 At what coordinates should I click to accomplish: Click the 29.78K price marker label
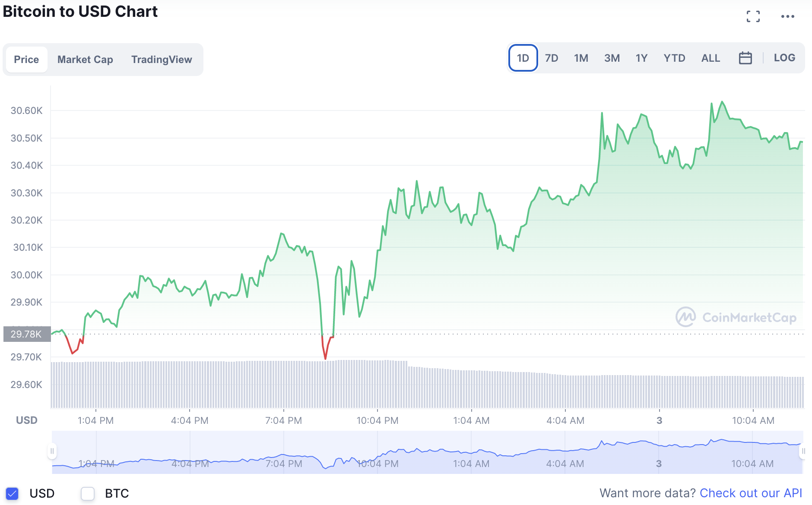[27, 334]
